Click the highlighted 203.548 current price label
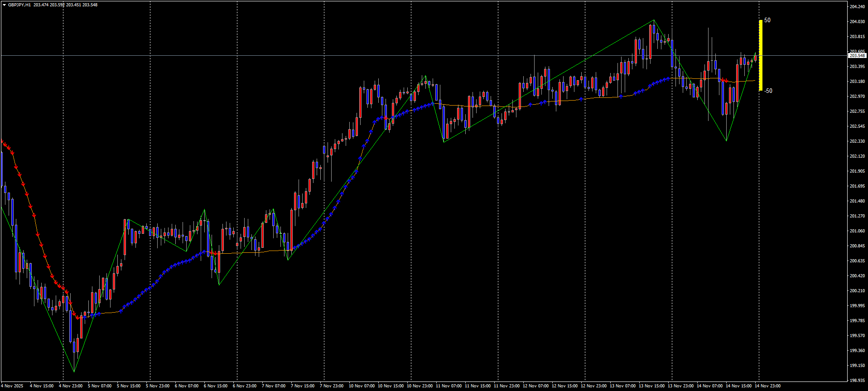 (x=857, y=56)
